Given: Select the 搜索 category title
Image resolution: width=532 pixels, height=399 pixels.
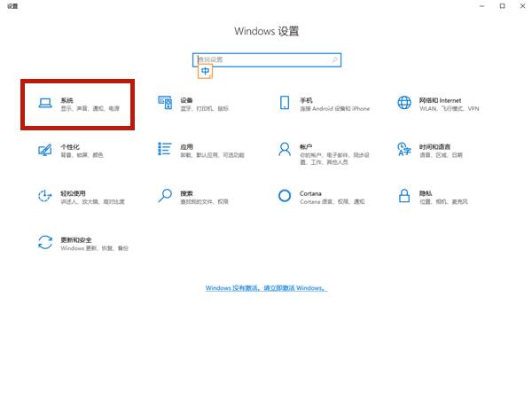Looking at the screenshot, I should [186, 193].
